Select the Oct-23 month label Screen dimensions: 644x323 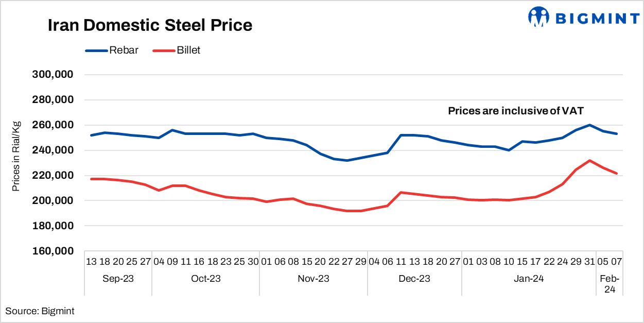[205, 279]
